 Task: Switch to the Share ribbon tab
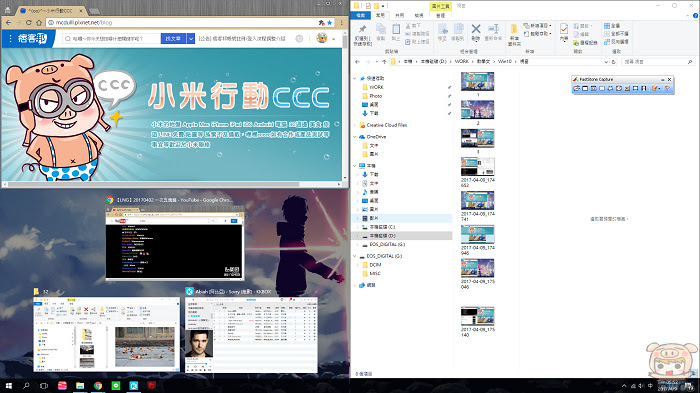point(400,15)
